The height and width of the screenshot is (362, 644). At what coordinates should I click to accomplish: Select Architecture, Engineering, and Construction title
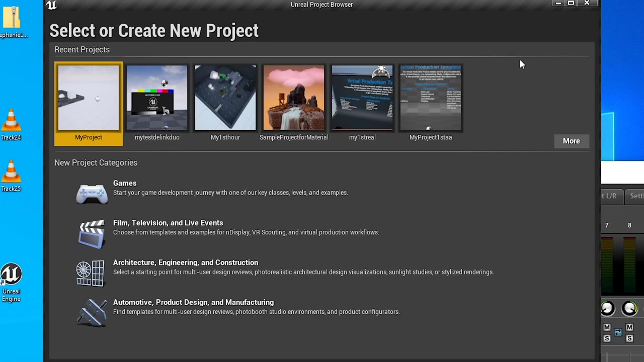tap(186, 262)
